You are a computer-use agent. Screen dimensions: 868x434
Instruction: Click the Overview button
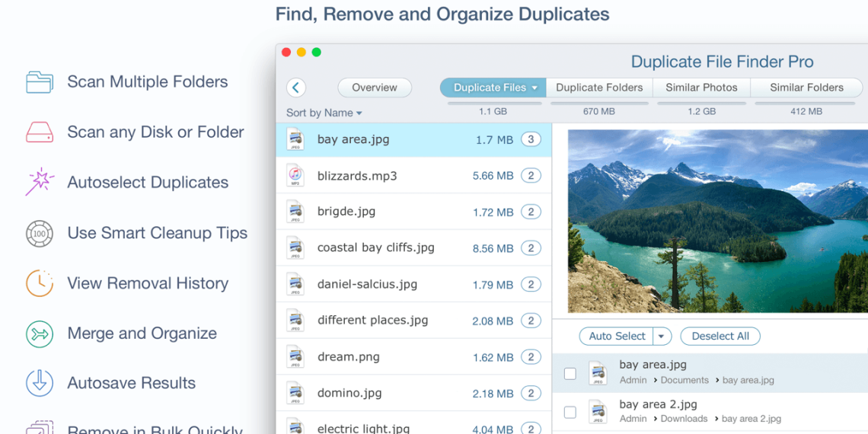375,88
